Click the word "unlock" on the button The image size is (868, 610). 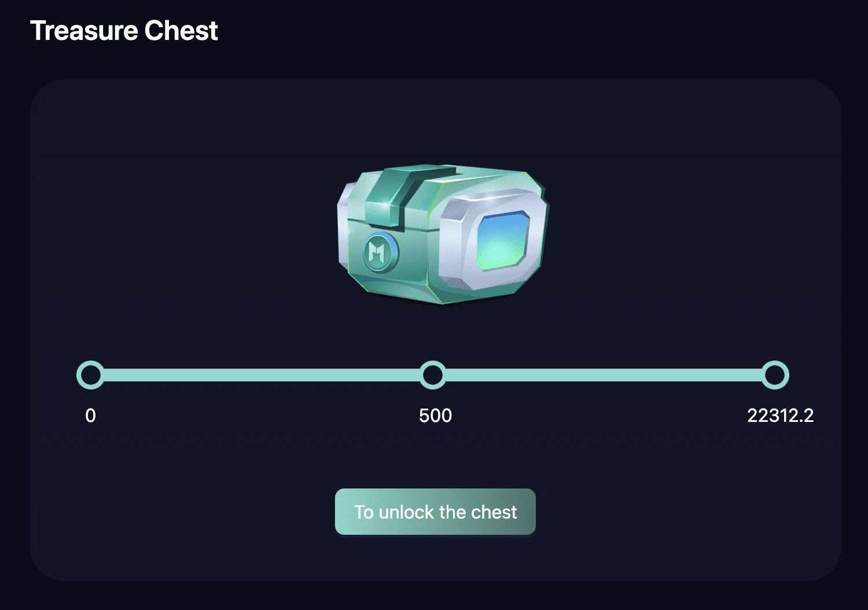coord(406,512)
